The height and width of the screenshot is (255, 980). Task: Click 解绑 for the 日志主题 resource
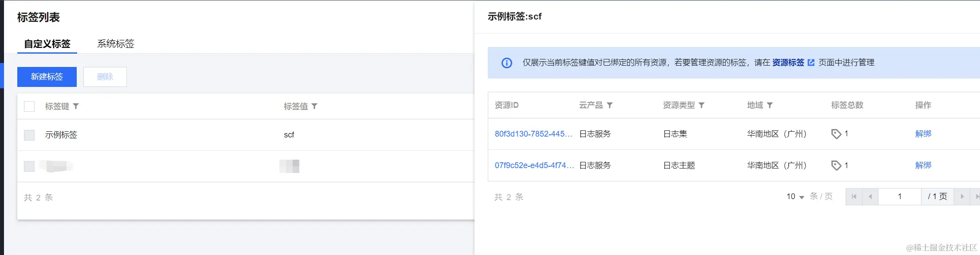pyautogui.click(x=923, y=165)
